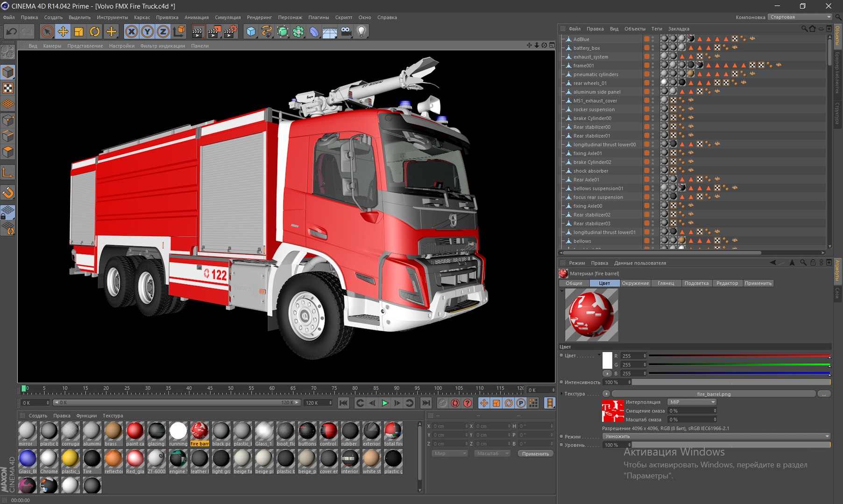
Task: Toggle the point level animation dots icon
Action: pos(533,403)
